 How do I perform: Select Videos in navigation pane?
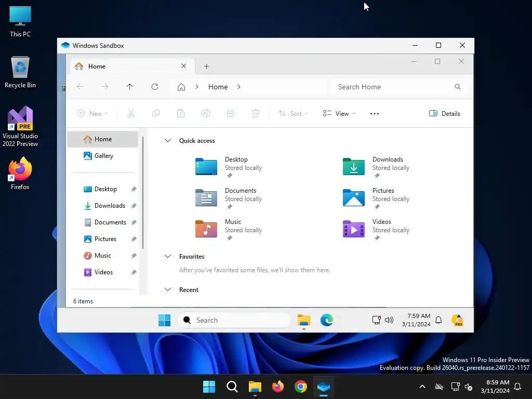tap(102, 272)
